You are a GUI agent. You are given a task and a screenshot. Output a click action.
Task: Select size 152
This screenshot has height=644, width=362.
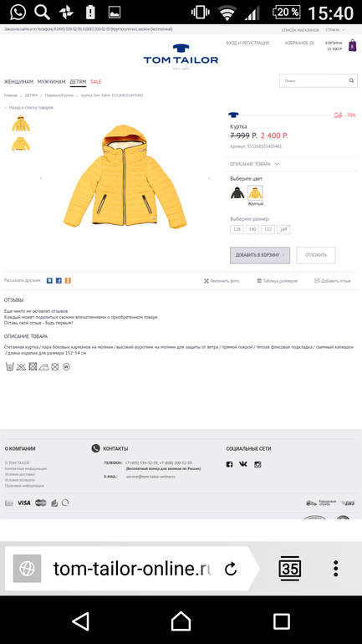point(268,230)
